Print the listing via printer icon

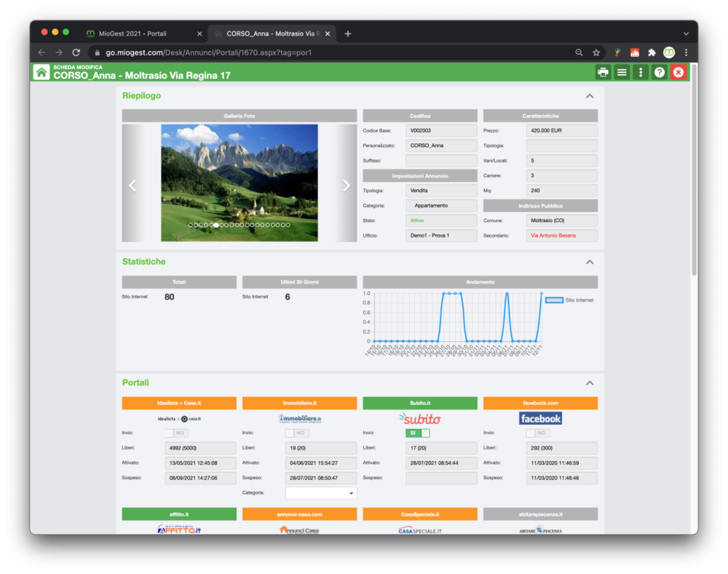603,72
